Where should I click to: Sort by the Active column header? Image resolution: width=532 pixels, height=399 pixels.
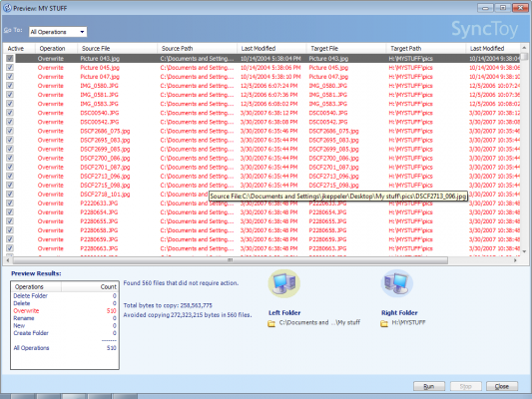[19, 49]
